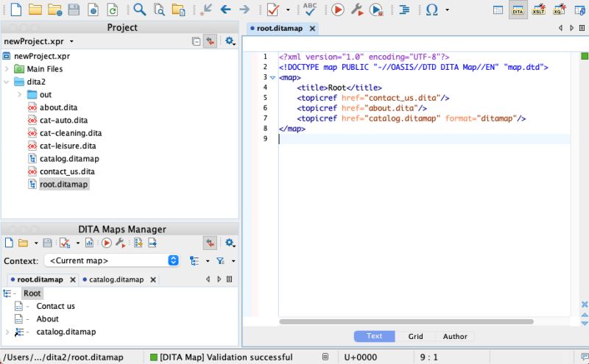Go back with the blue left arrow

[x=225, y=10]
